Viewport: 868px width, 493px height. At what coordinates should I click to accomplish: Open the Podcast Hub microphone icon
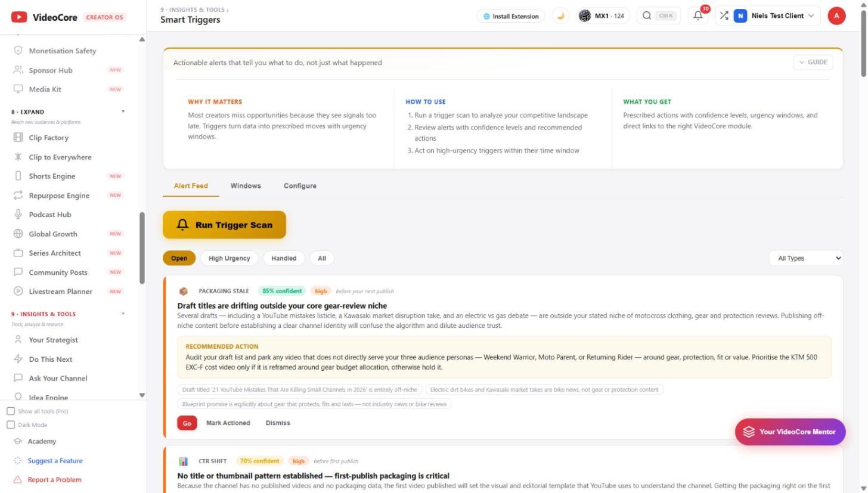pyautogui.click(x=18, y=214)
